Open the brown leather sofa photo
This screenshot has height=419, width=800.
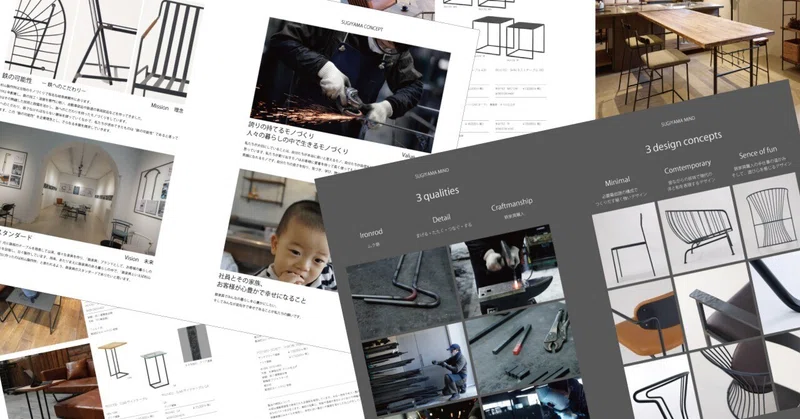pyautogui.click(x=51, y=382)
